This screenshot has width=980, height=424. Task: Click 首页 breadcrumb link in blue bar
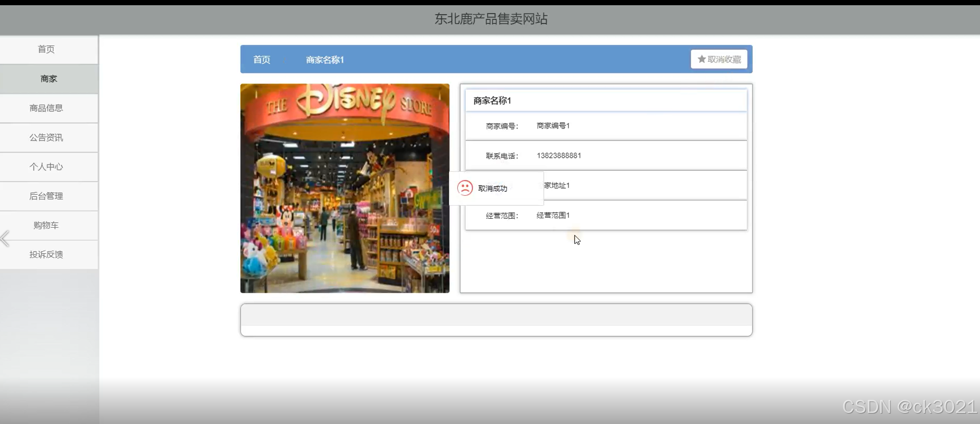262,60
